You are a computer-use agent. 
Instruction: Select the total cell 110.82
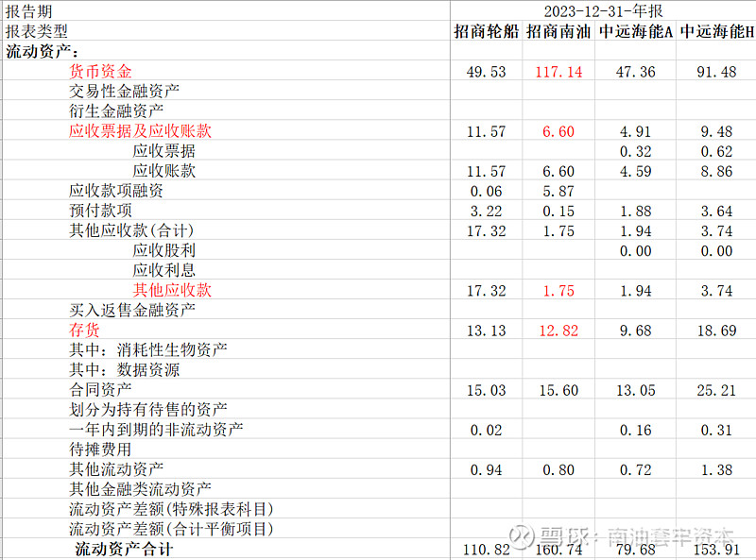[x=486, y=550]
